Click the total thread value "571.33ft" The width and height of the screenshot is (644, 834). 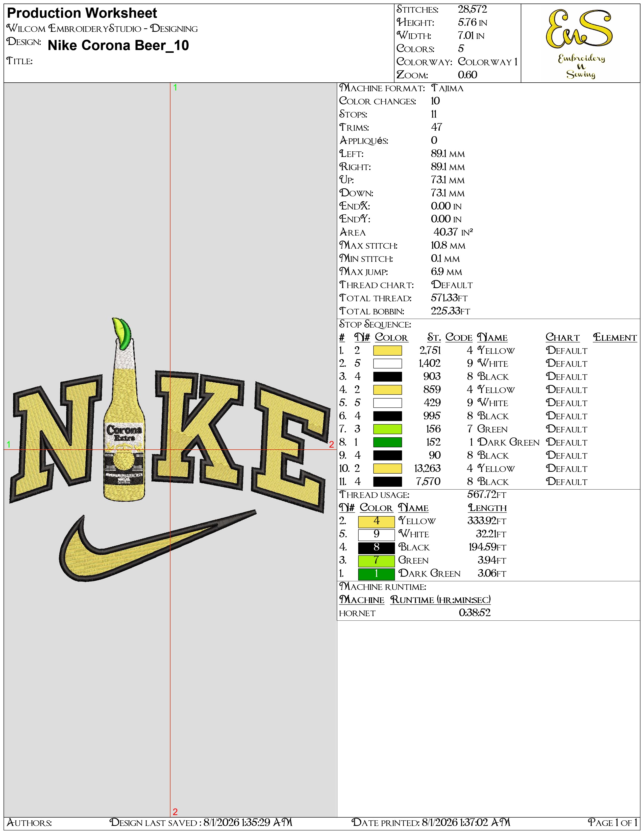(x=449, y=298)
